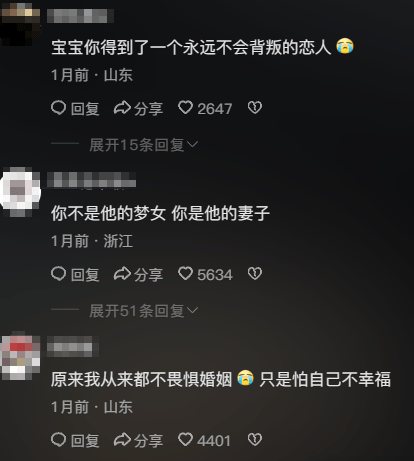Dislike the first comment via broken heart
The height and width of the screenshot is (461, 414).
pyautogui.click(x=255, y=108)
